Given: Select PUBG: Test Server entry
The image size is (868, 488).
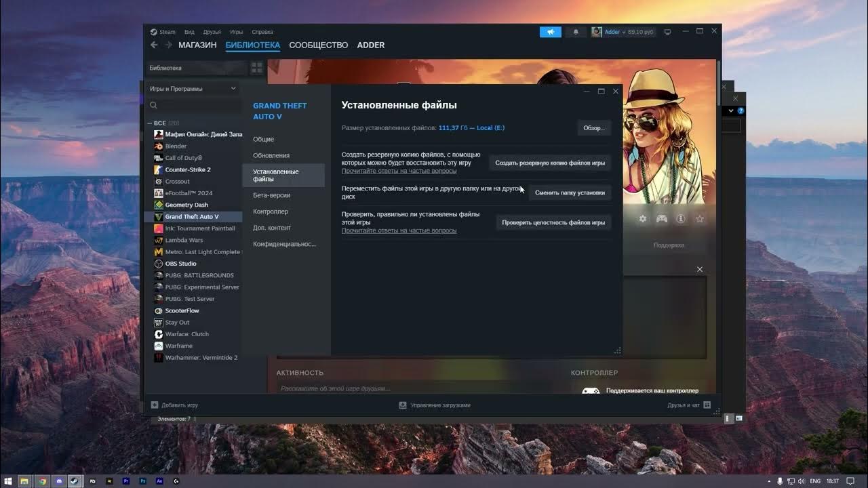Looking at the screenshot, I should 185,299.
